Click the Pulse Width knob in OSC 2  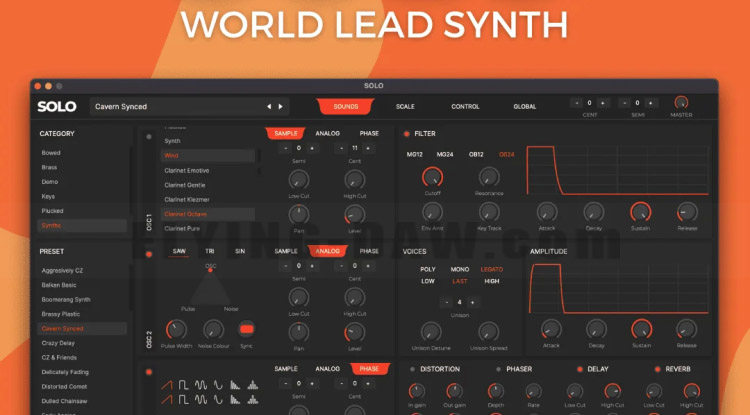[x=176, y=330]
